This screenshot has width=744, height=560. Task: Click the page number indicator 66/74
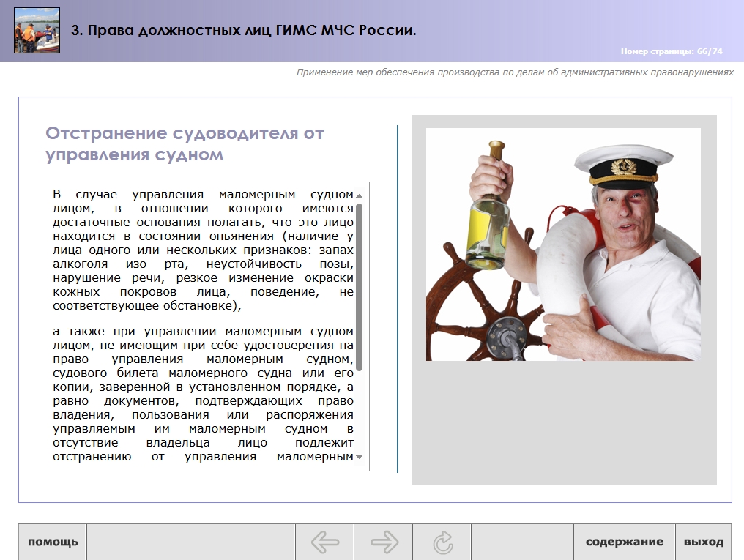671,51
